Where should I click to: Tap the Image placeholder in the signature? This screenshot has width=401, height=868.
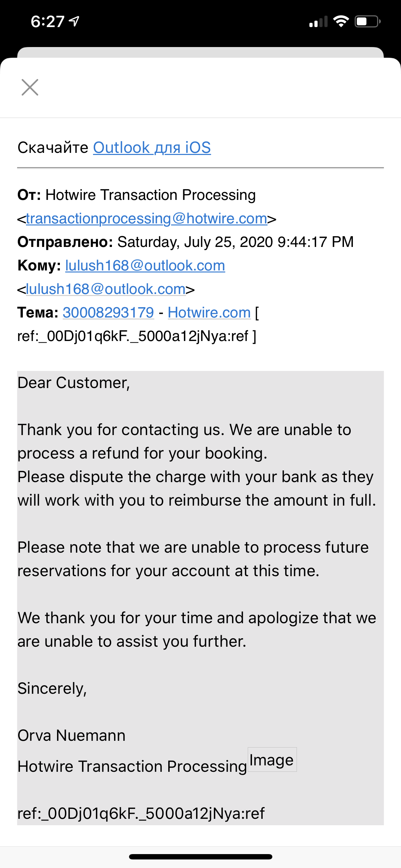(x=272, y=760)
